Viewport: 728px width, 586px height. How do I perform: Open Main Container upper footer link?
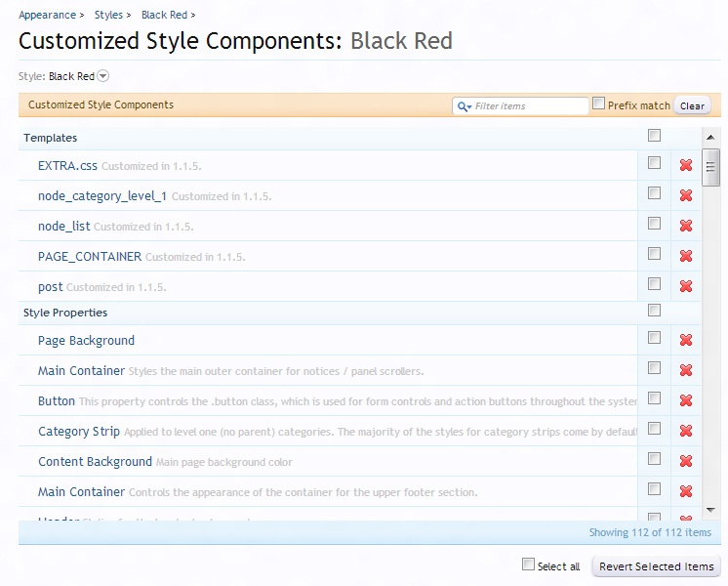[x=81, y=491]
